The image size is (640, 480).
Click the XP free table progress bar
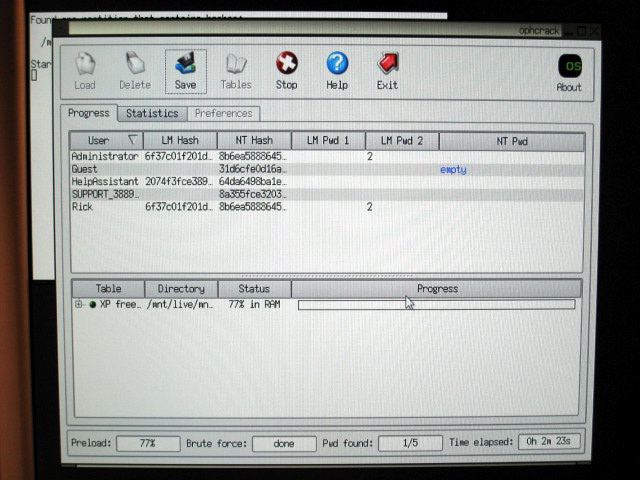pyautogui.click(x=436, y=304)
